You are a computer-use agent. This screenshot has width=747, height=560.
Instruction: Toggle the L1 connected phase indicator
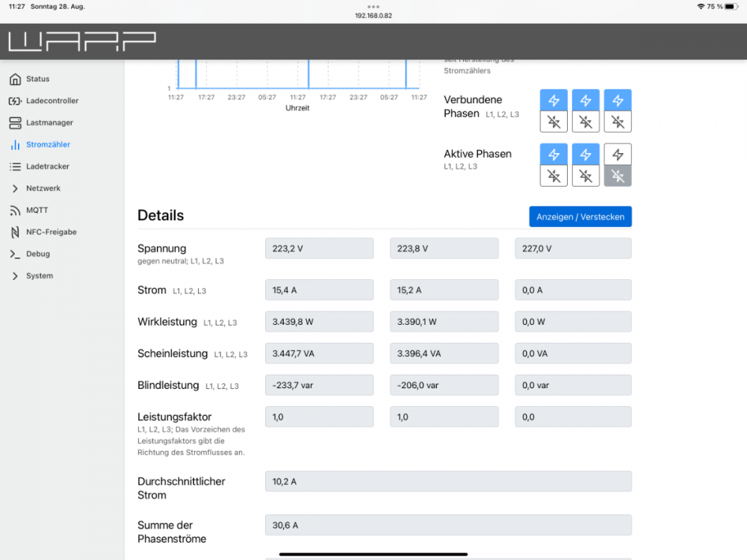pos(554,100)
